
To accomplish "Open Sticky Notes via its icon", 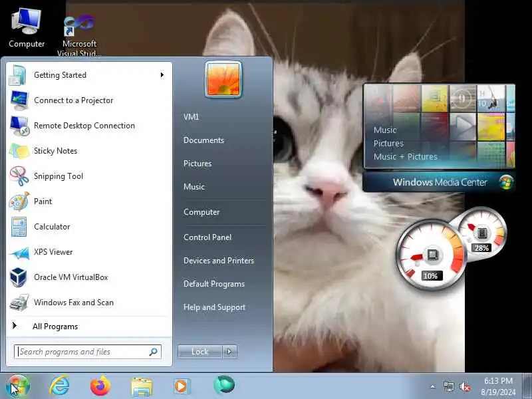I will tap(19, 151).
